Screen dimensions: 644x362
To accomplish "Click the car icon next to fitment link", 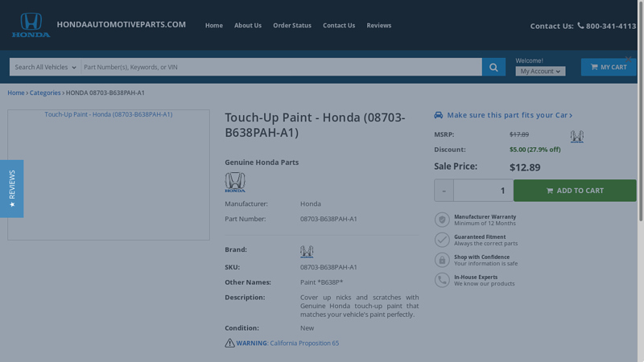I will [438, 115].
